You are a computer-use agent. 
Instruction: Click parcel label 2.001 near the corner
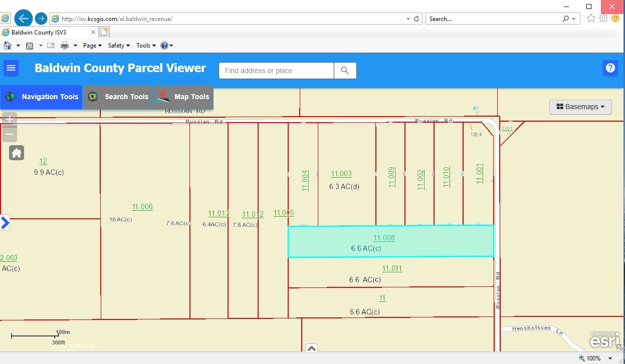tap(507, 129)
